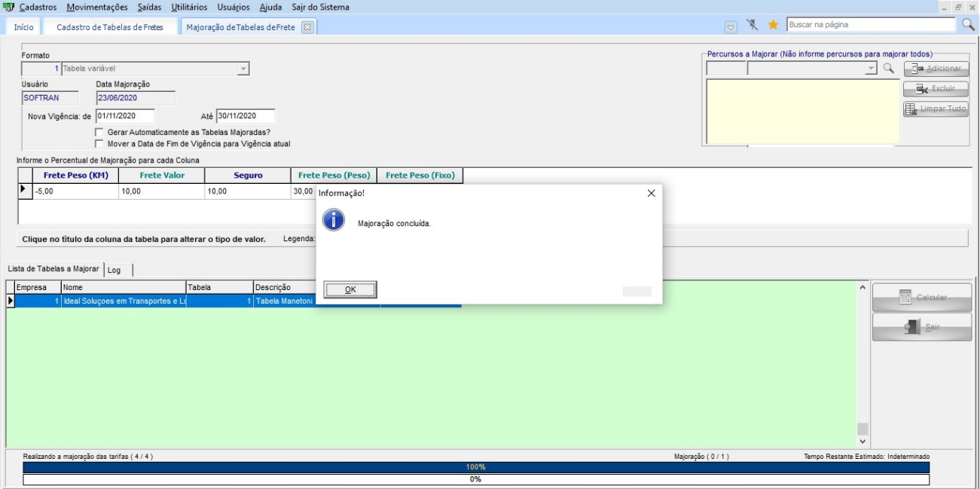This screenshot has width=980, height=489.
Task: Open the Utilitários menu
Action: tap(189, 7)
